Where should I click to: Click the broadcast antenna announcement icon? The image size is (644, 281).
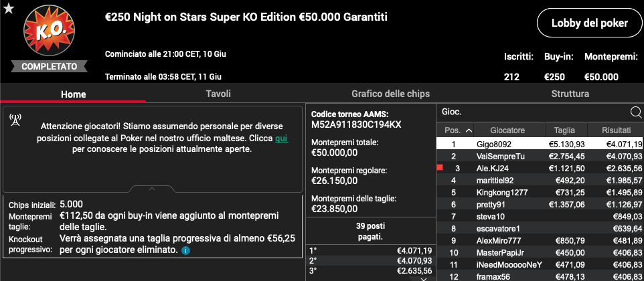pyautogui.click(x=15, y=120)
